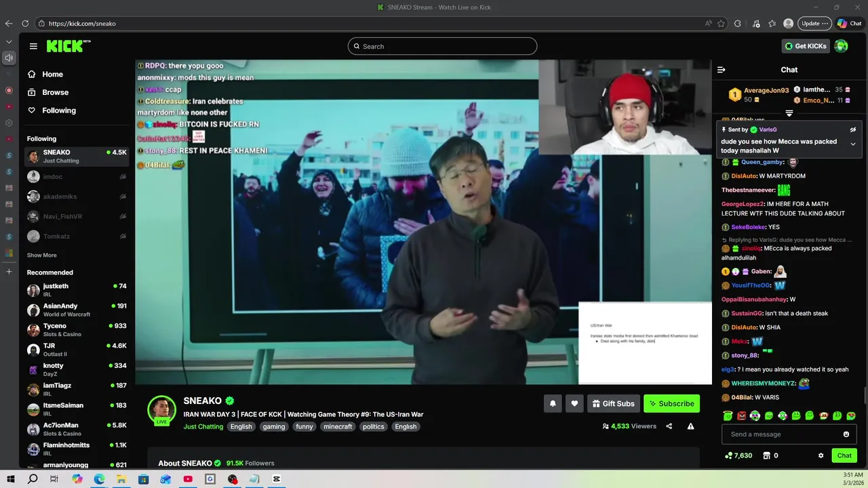Open offline channel Navi_FishVR
868x488 pixels.
click(x=77, y=216)
